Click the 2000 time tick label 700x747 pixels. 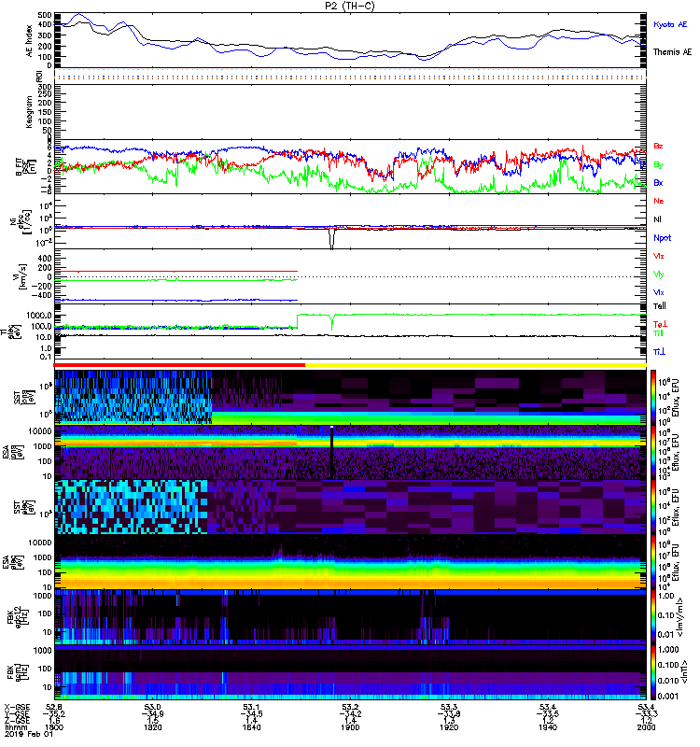[646, 727]
